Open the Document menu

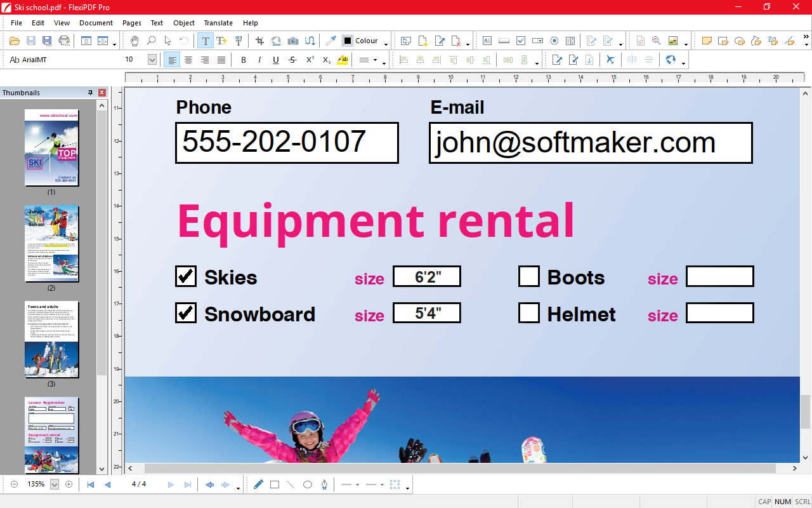click(x=96, y=23)
